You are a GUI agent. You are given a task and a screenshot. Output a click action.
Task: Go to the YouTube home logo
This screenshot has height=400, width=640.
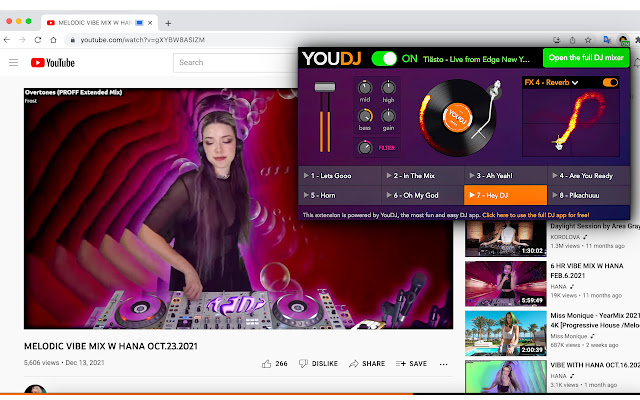53,62
